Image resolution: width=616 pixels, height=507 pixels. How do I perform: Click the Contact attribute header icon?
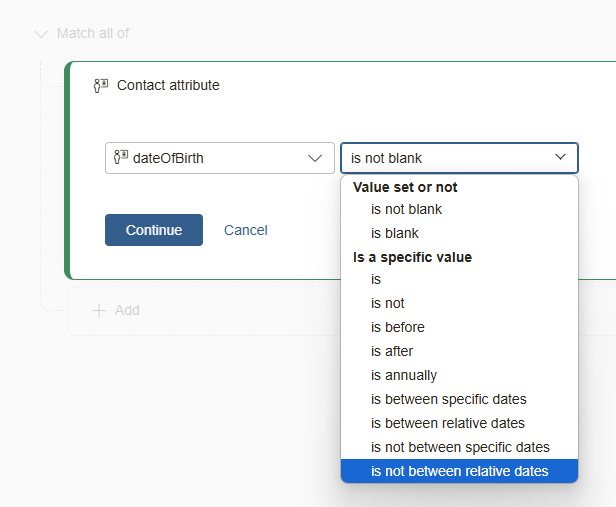click(x=101, y=85)
